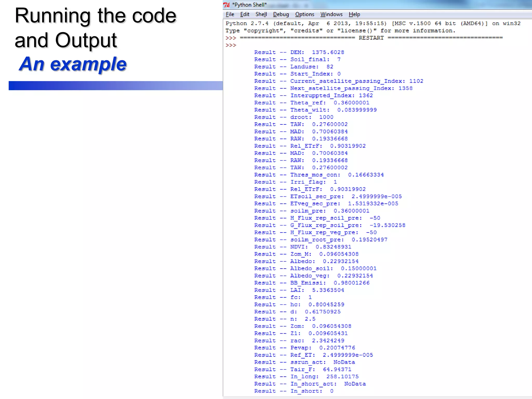Click the 'soilm_pre: 0.36000001' line

click(x=312, y=211)
